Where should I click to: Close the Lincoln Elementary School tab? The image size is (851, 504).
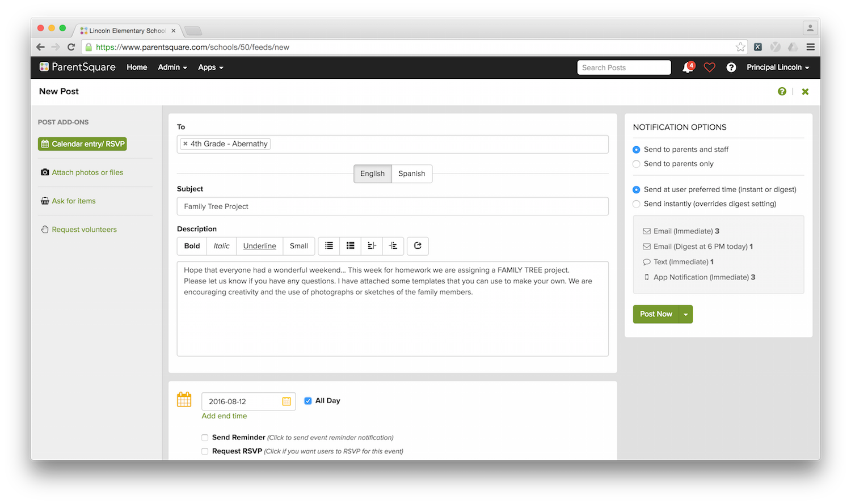pyautogui.click(x=174, y=31)
